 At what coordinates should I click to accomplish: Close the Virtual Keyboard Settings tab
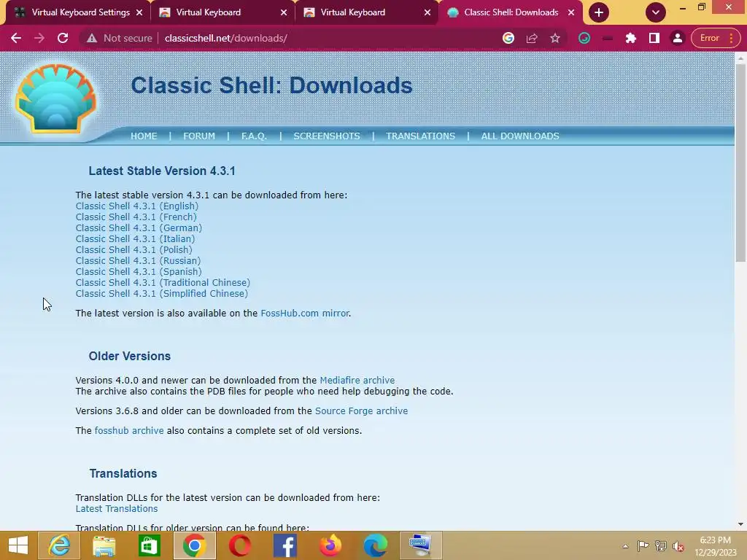point(139,12)
